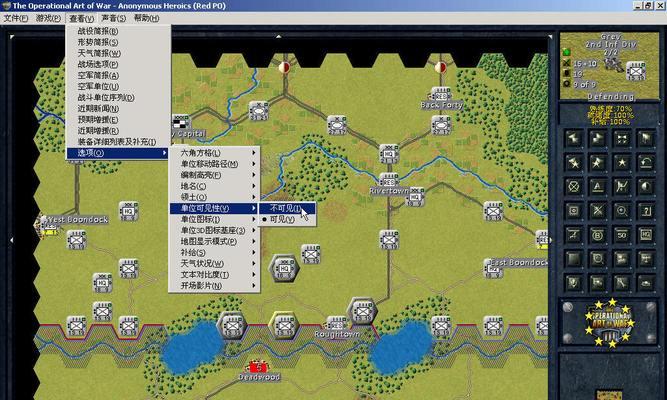This screenshot has width=667, height=400.
Task: Click the 50 icon button
Action: (x=622, y=235)
